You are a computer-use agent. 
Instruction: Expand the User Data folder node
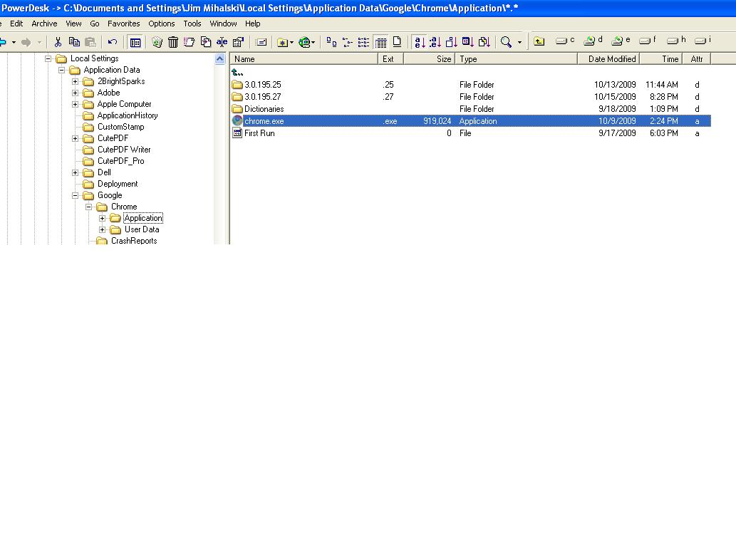point(103,229)
